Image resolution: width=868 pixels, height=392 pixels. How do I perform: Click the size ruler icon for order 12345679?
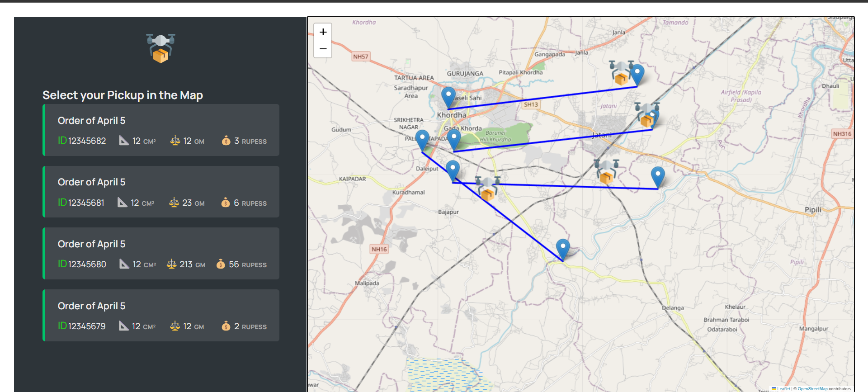pos(123,326)
